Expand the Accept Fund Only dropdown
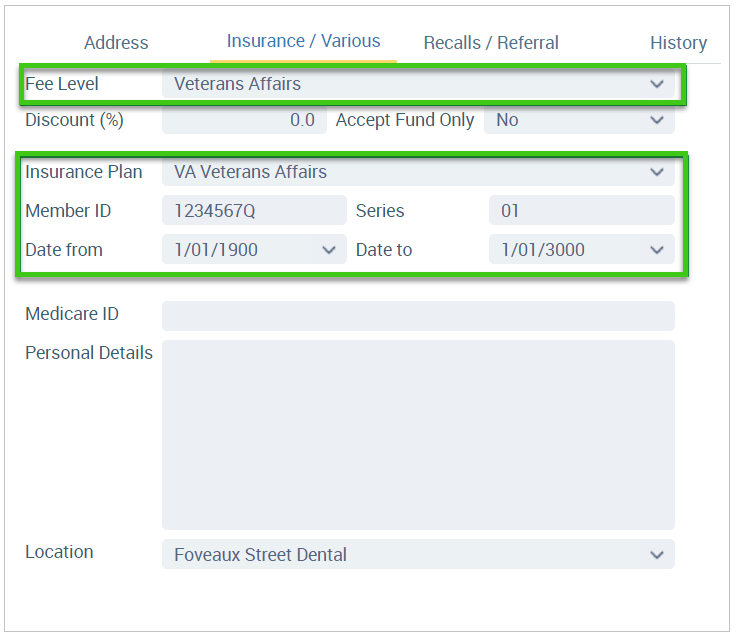 579,120
